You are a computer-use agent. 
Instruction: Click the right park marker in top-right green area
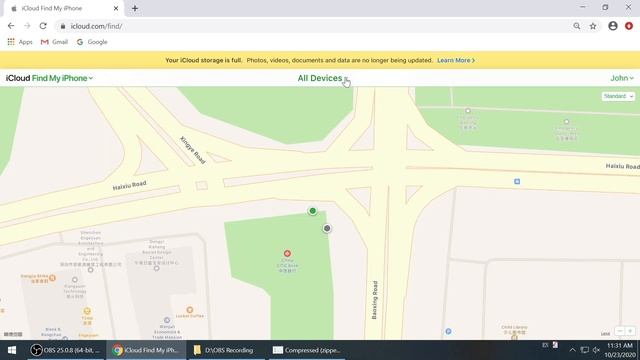pyautogui.click(x=566, y=122)
